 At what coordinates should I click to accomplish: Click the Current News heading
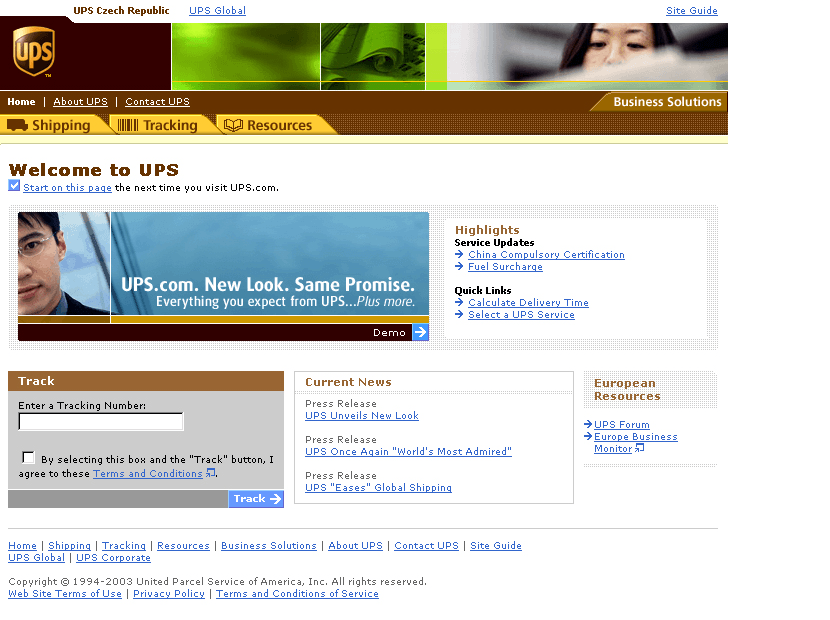(x=348, y=382)
